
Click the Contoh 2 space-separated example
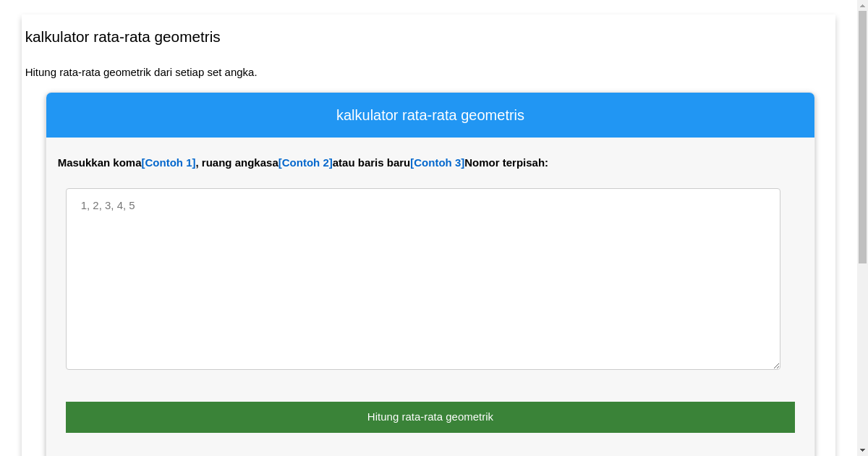tap(305, 163)
